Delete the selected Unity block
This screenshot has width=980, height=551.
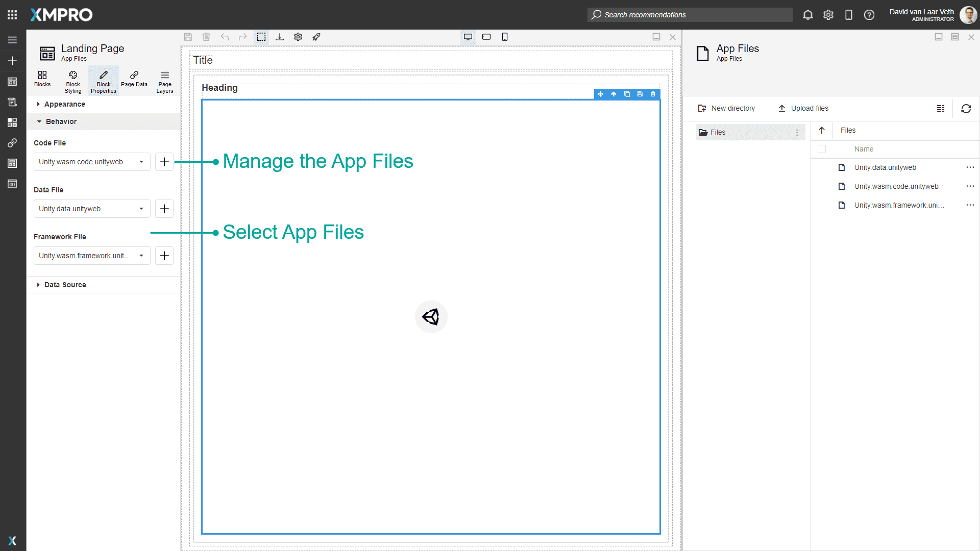653,94
